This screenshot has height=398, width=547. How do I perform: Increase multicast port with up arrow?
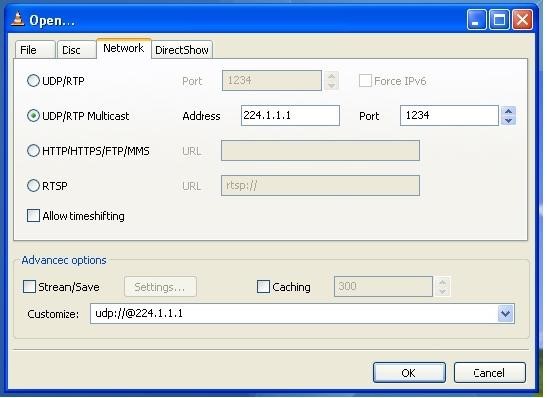tap(508, 111)
